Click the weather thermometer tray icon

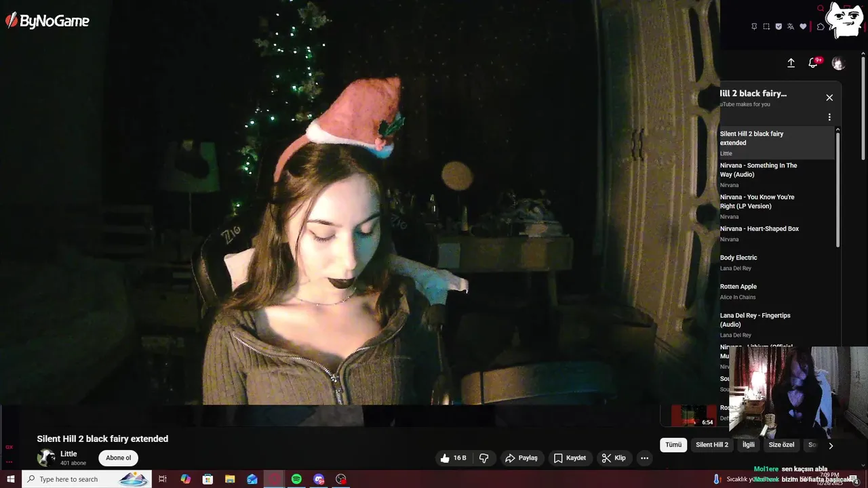pyautogui.click(x=716, y=479)
